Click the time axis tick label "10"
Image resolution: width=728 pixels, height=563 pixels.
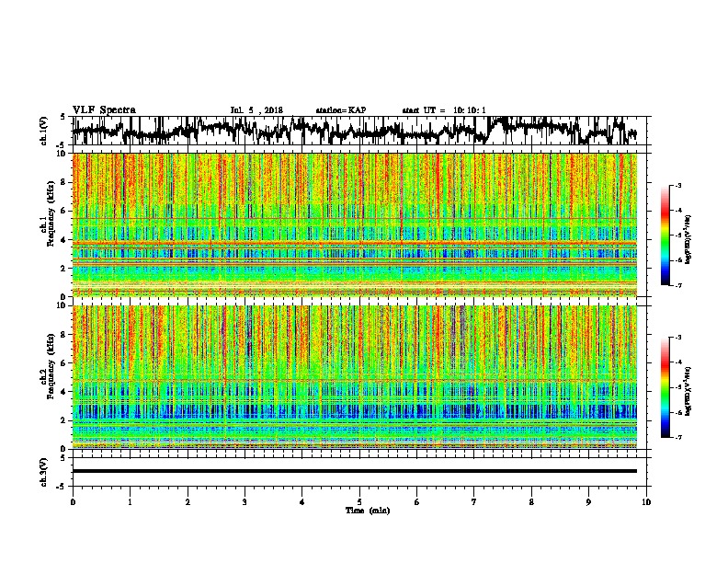click(646, 502)
